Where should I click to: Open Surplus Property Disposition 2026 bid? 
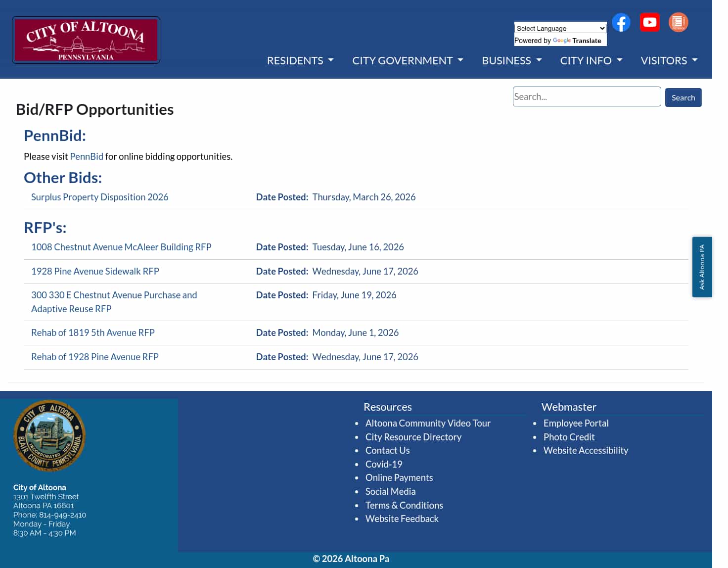coord(100,197)
